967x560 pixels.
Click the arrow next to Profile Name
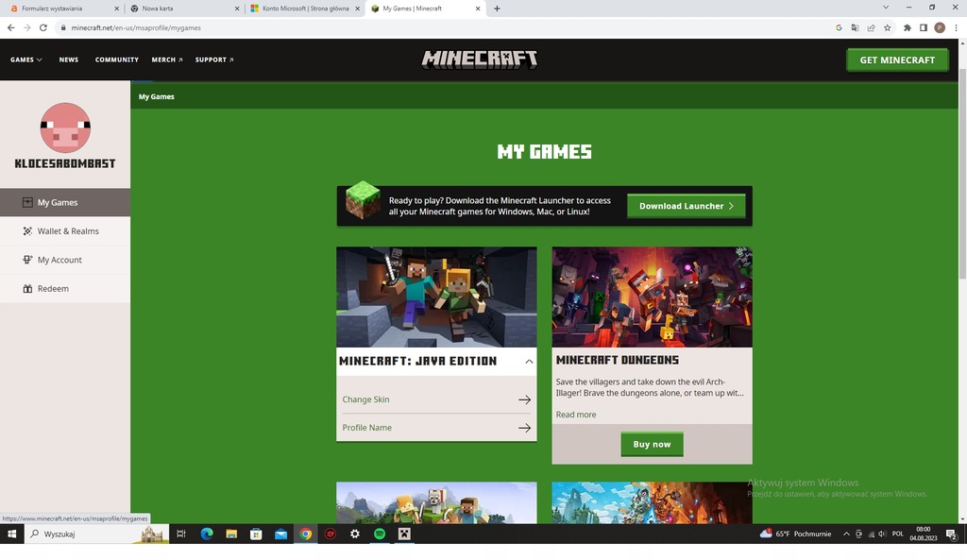click(524, 428)
